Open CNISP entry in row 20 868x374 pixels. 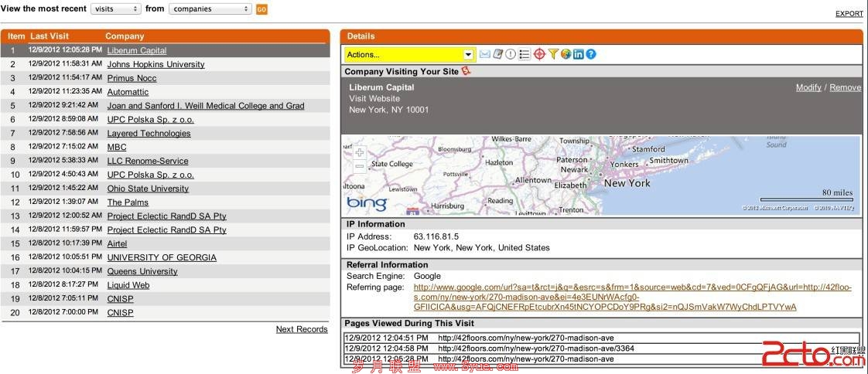120,313
